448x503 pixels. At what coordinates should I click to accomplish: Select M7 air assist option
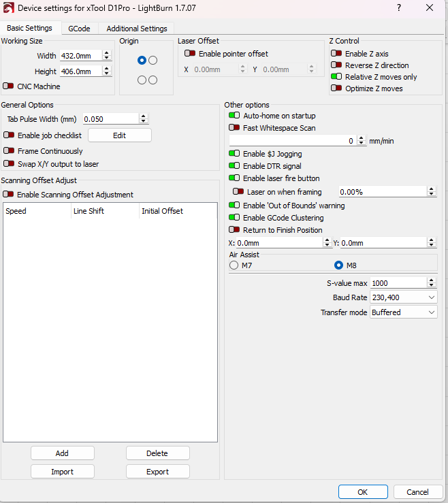click(234, 265)
